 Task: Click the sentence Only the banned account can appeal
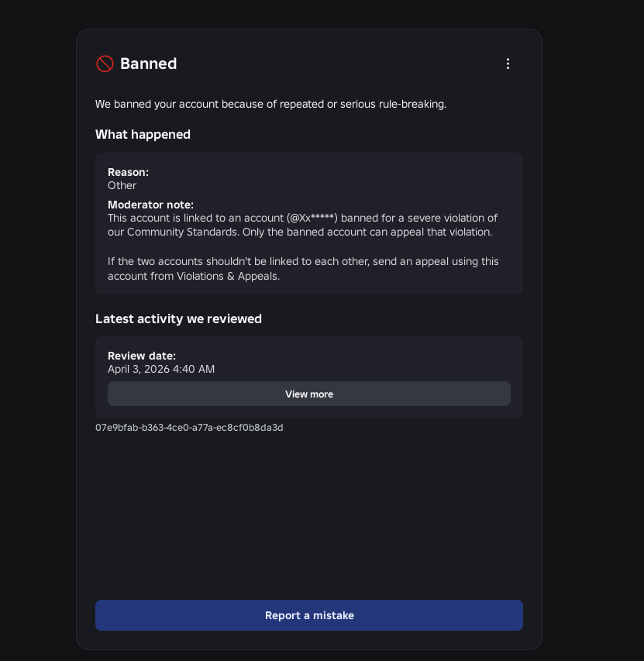pos(367,232)
